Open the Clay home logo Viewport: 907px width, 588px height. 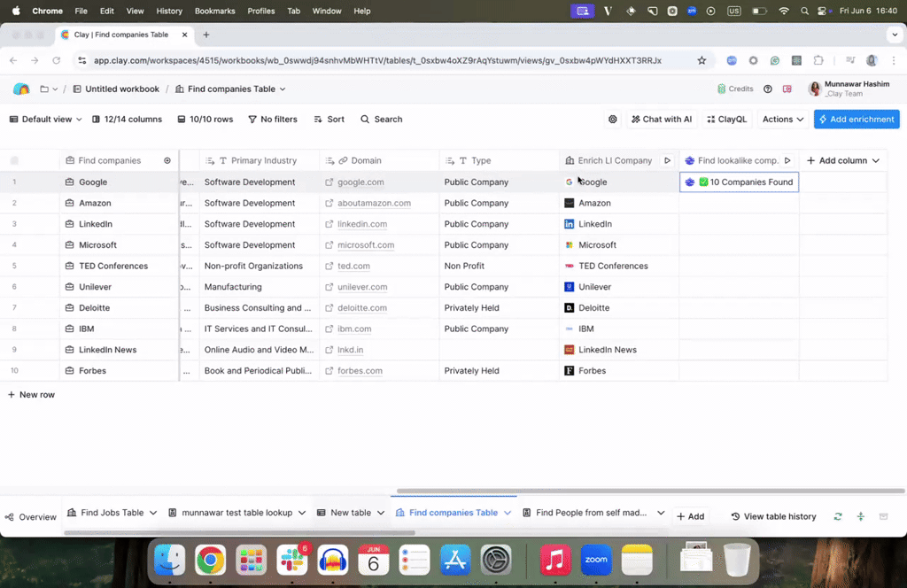coord(21,89)
